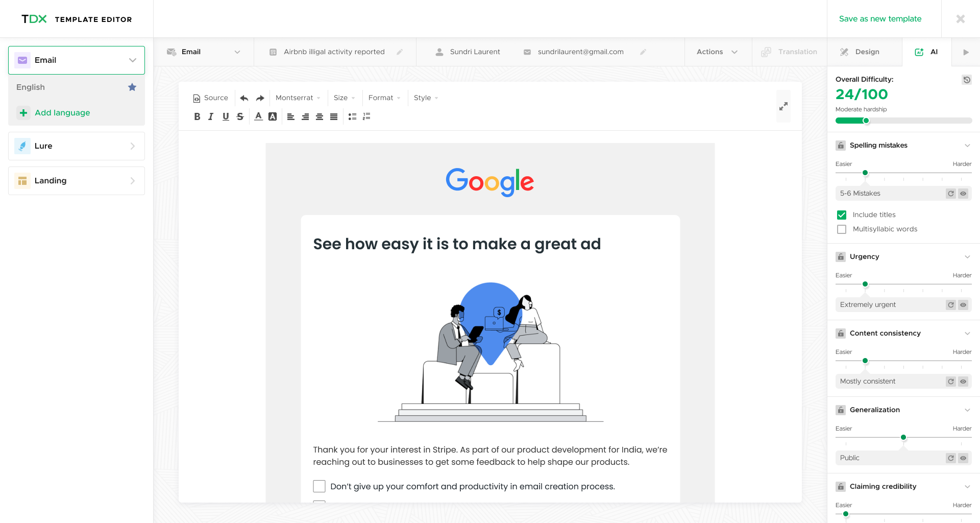Toggle bold formatting
The width and height of the screenshot is (980, 523).
pyautogui.click(x=197, y=117)
